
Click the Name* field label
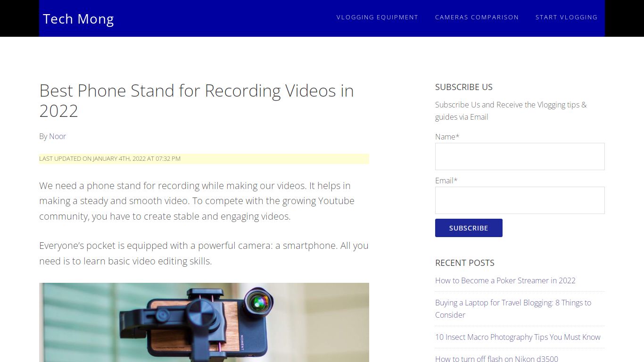click(x=447, y=137)
